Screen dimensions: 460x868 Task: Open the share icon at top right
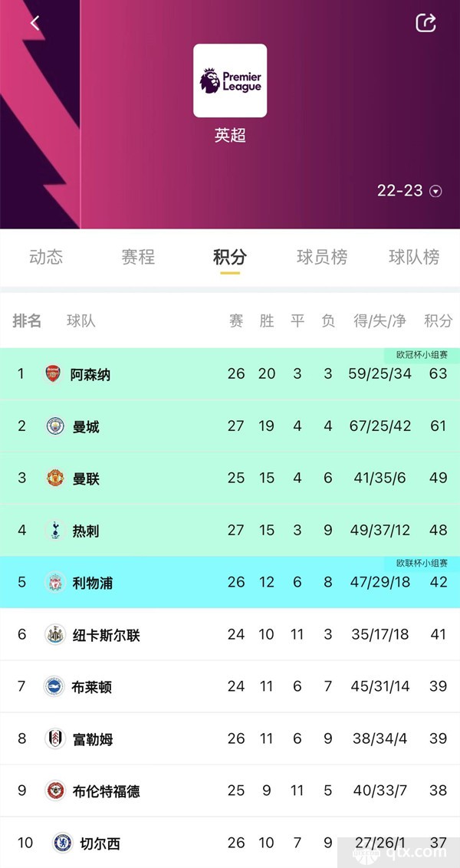[426, 23]
